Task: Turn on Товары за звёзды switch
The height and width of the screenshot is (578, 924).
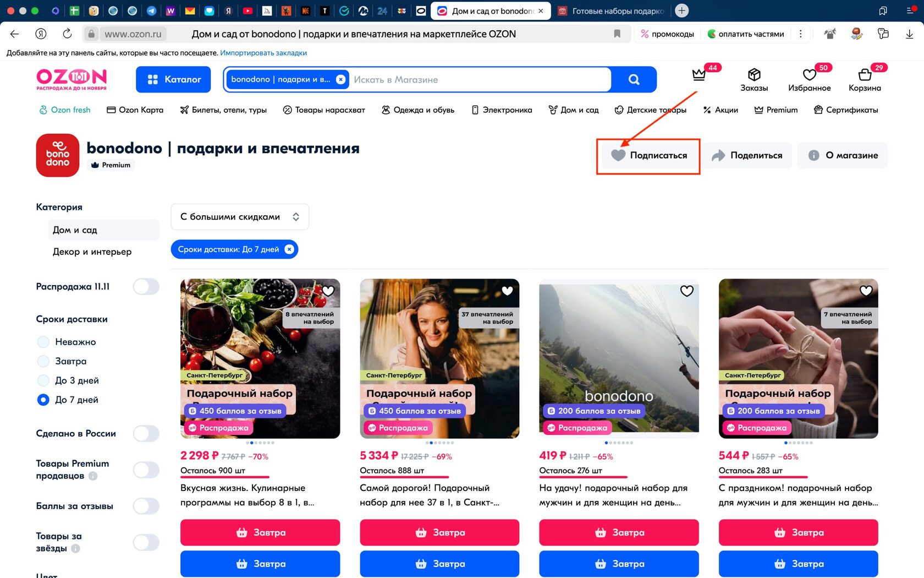Action: [x=146, y=542]
